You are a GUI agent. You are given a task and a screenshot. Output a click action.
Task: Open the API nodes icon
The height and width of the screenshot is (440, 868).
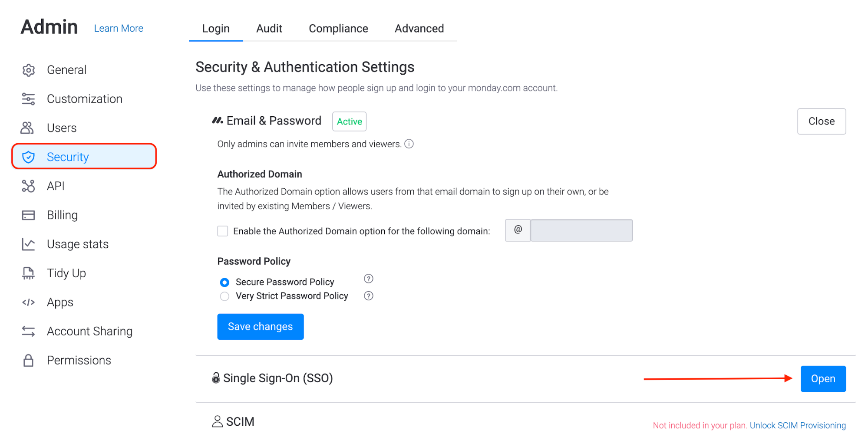coord(29,186)
